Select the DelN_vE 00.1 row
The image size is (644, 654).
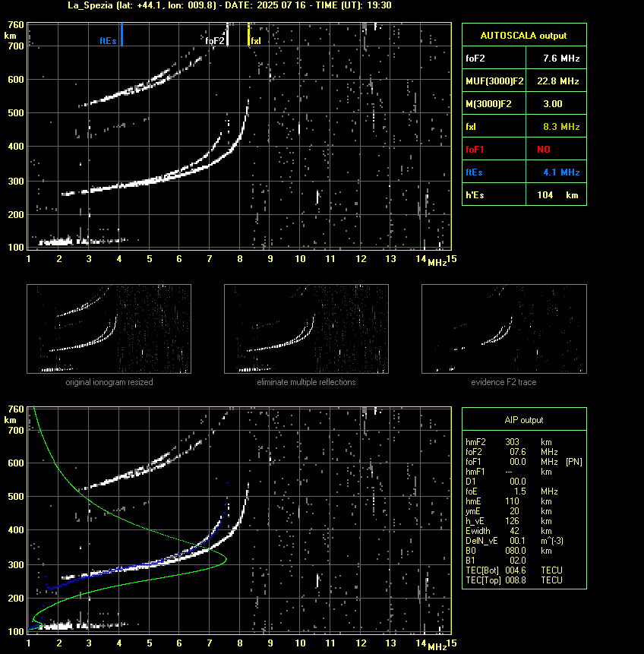tap(515, 541)
